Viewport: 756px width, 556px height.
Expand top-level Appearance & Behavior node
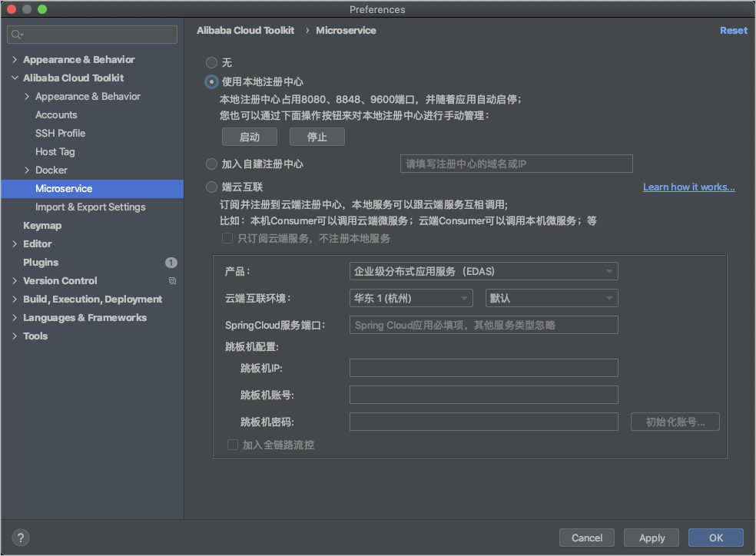click(15, 59)
